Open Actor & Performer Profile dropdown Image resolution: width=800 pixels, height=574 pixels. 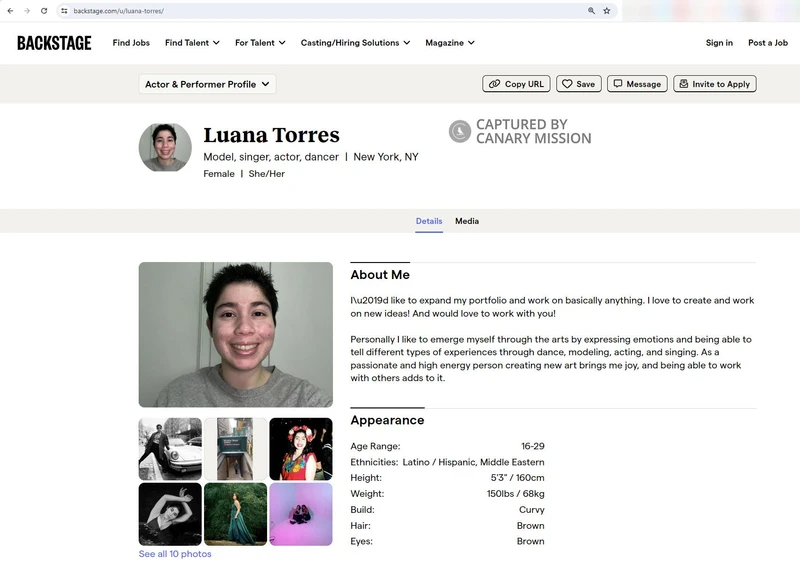pyautogui.click(x=207, y=84)
